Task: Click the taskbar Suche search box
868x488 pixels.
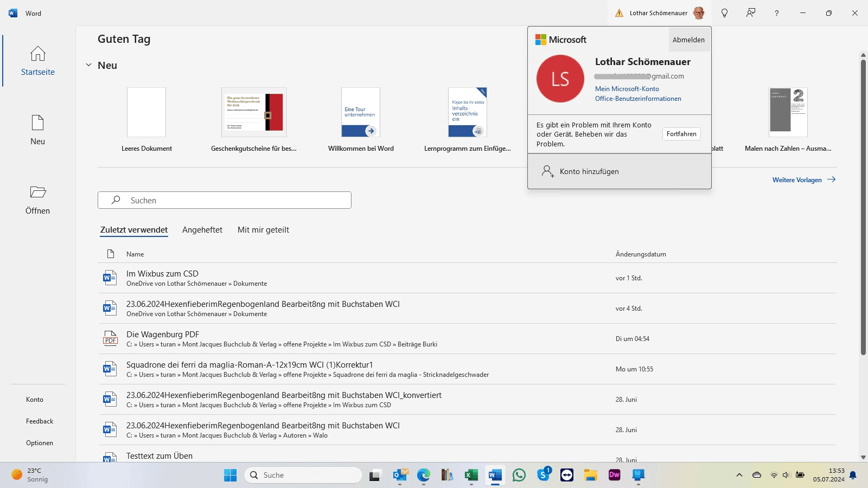Action: pos(303,475)
